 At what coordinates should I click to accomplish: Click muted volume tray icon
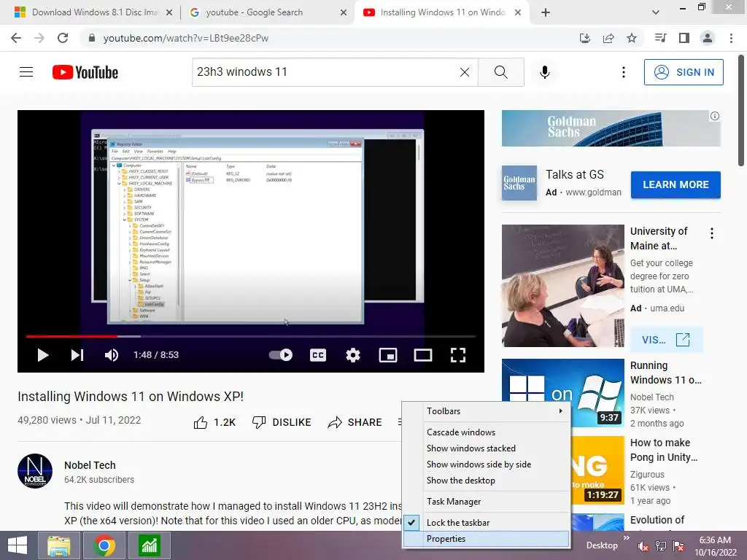(x=643, y=546)
